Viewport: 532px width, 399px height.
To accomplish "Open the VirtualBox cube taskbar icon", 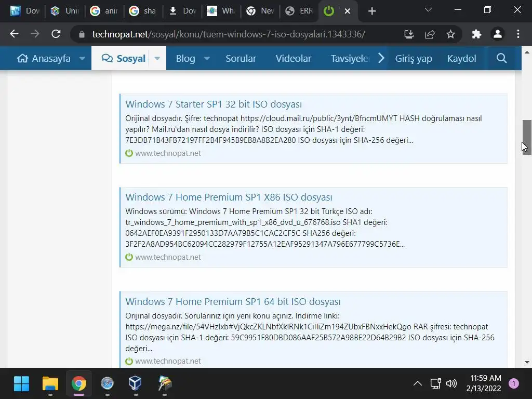I will coord(136,384).
